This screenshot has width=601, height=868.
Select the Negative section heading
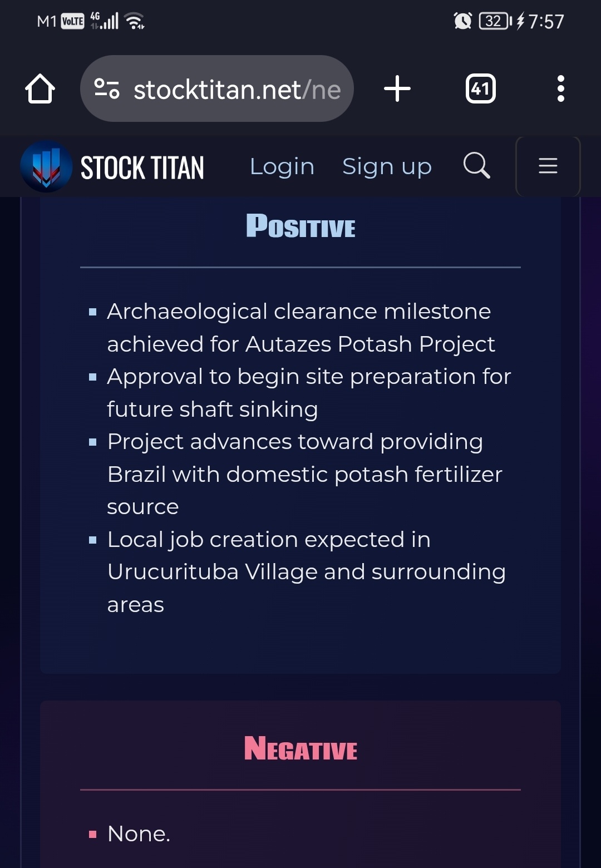[x=300, y=748]
